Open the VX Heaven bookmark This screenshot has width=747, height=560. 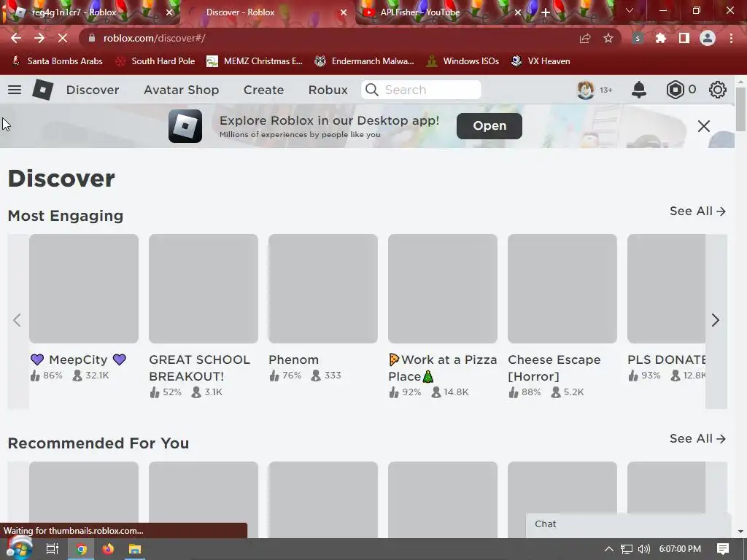(541, 61)
